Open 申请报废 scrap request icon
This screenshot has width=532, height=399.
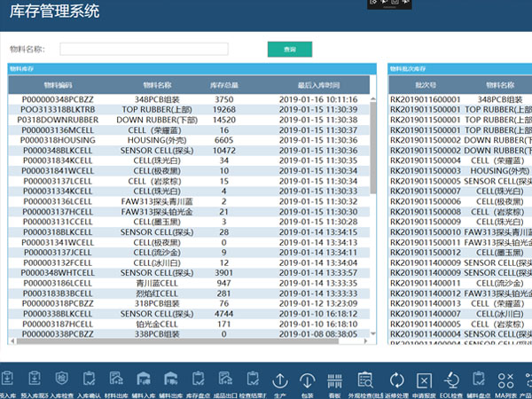(x=423, y=379)
